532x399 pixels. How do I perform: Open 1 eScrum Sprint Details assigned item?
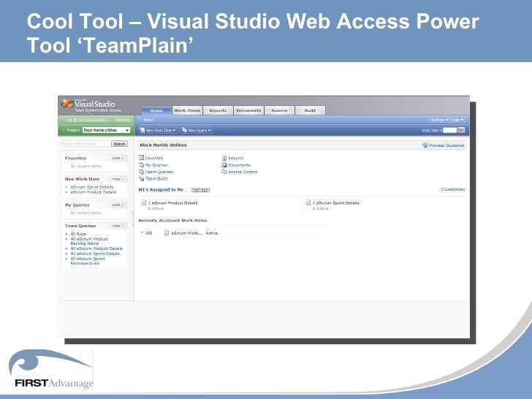[336, 203]
